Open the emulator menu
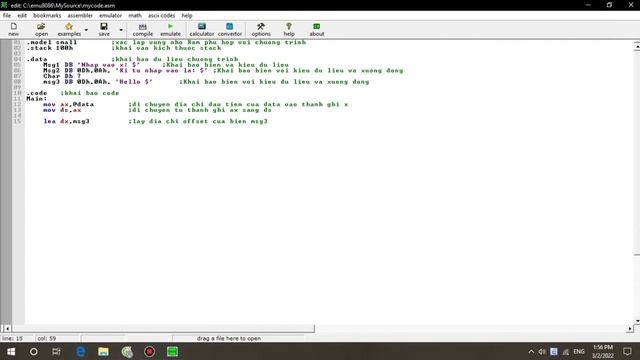640x360 pixels. tap(111, 16)
